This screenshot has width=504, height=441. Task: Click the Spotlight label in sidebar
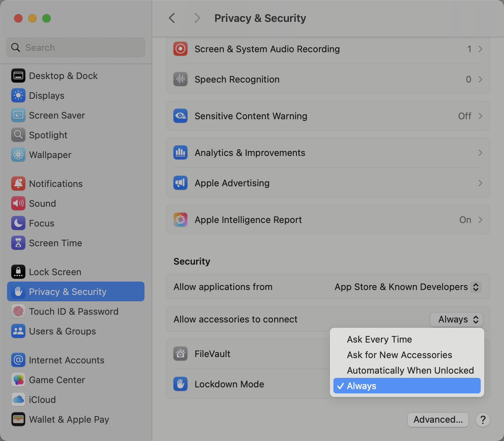[48, 135]
